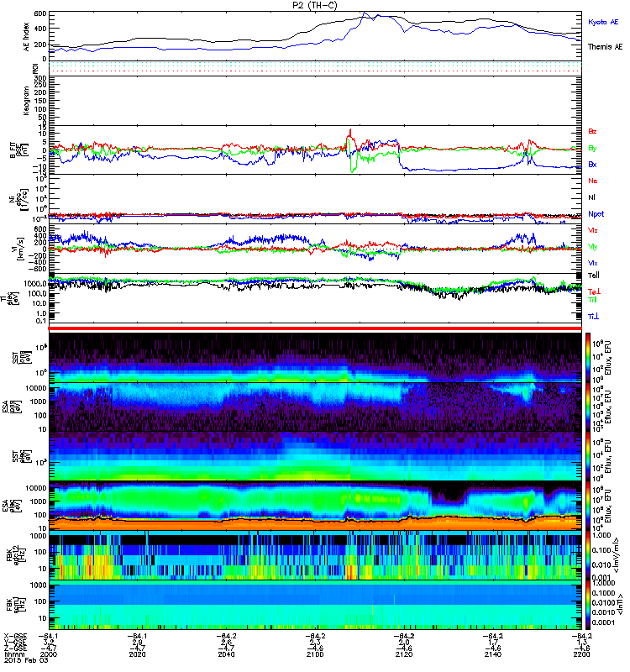Select the hhmm row label

pyautogui.click(x=13, y=654)
